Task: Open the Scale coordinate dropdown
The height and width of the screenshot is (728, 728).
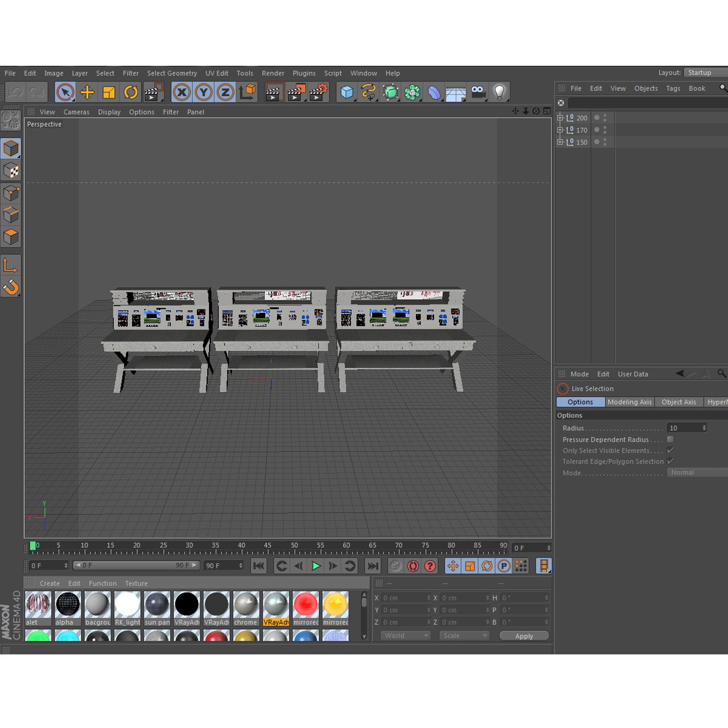Action: [464, 636]
